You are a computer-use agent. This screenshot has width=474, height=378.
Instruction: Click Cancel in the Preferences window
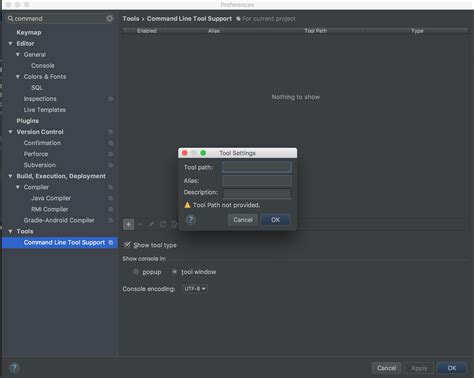pyautogui.click(x=386, y=368)
